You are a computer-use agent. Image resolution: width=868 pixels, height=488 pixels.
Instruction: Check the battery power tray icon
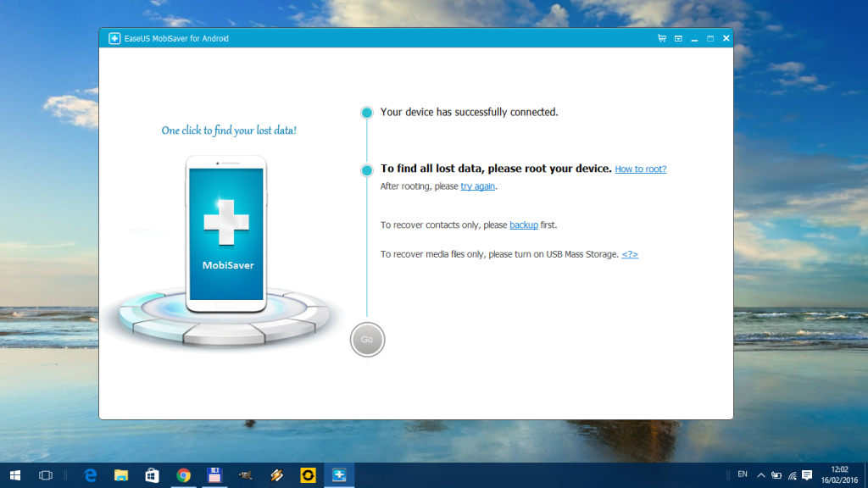(x=776, y=475)
